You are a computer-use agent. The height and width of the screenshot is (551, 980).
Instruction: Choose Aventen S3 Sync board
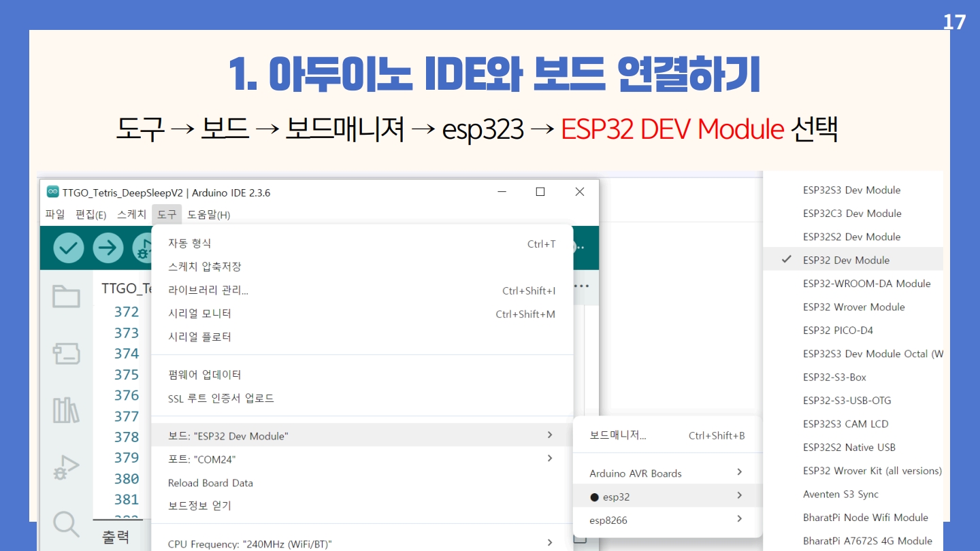point(853,494)
